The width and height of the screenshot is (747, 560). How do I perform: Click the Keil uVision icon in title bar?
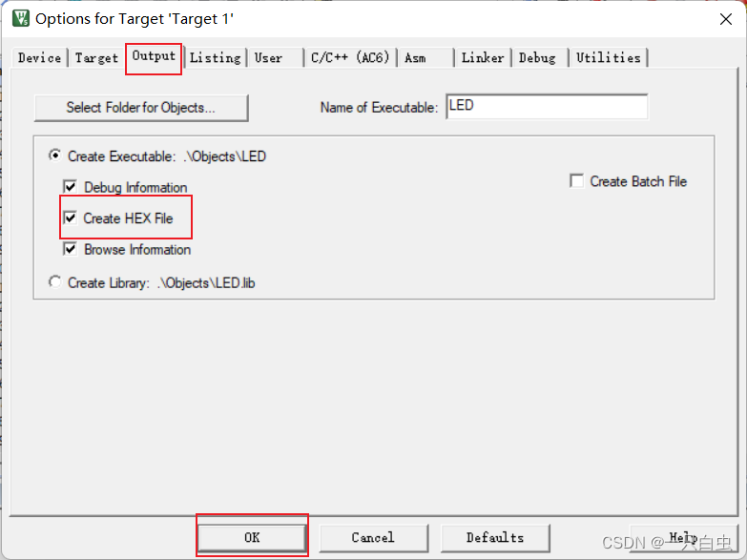[21, 18]
